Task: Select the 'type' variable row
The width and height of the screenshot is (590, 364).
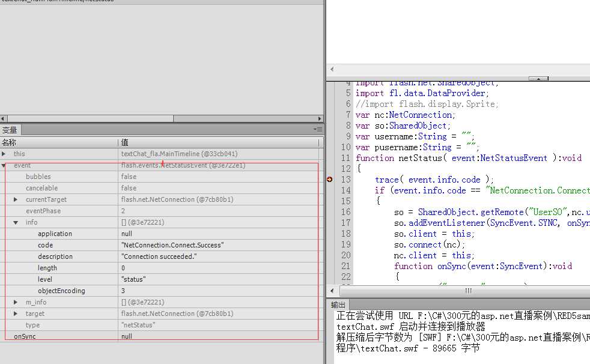Action: coord(162,325)
